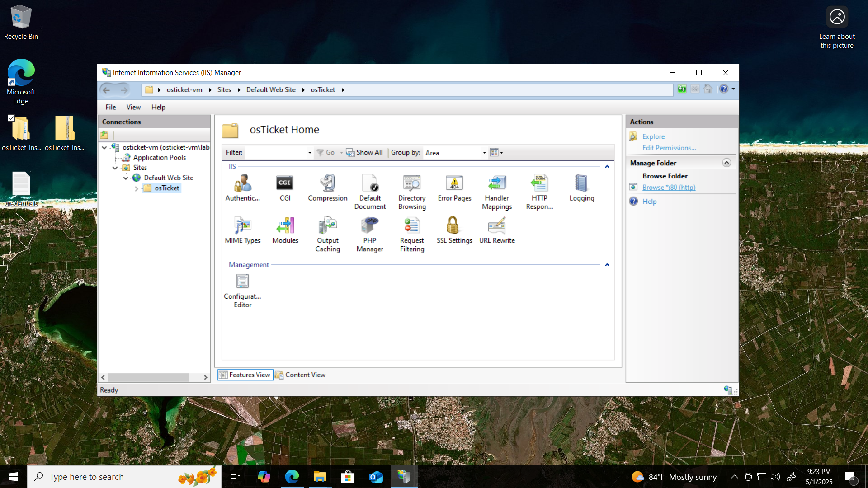Viewport: 868px width, 488px height.
Task: Open the Help menu
Action: click(158, 107)
